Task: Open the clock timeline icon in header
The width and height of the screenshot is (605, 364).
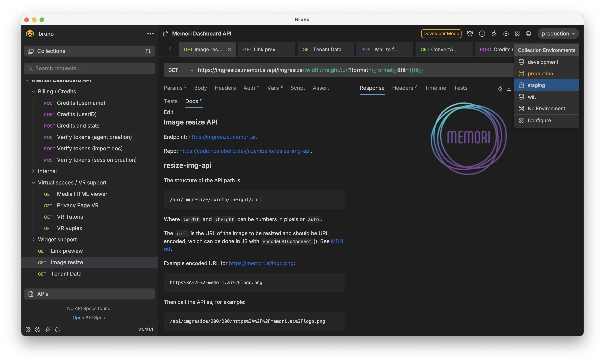Action: [x=482, y=34]
